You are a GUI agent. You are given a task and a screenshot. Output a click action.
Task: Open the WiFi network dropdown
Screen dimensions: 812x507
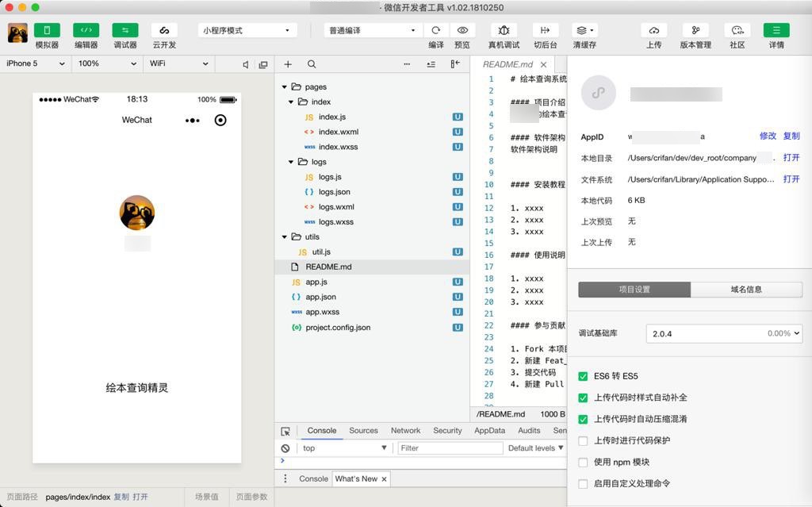pos(178,63)
